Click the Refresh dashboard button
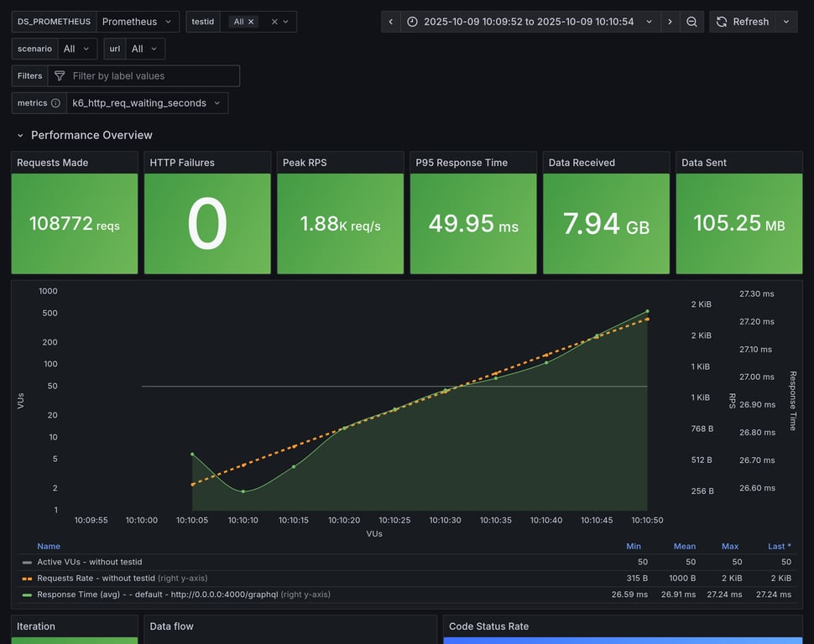The width and height of the screenshot is (814, 644). [742, 22]
